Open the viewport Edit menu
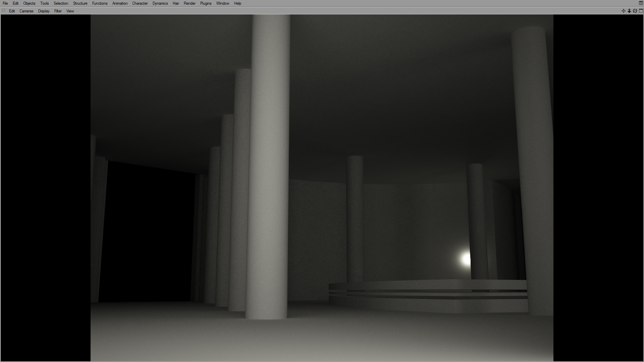 12,11
